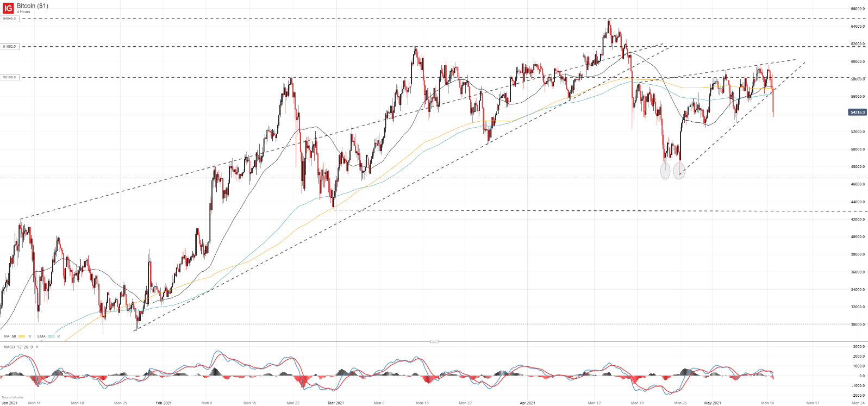Edit the orange MA period 200 value
Screen dimensions: 868x406
[22, 336]
